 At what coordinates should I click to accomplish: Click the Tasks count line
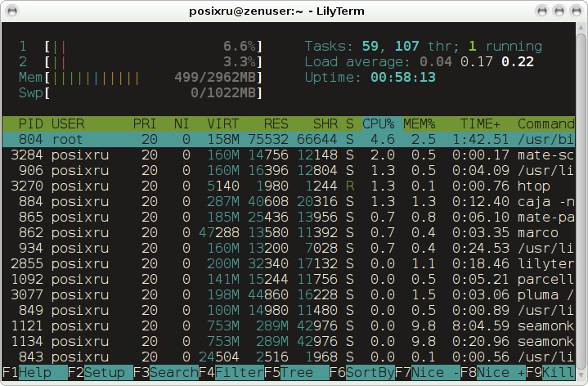pos(424,47)
